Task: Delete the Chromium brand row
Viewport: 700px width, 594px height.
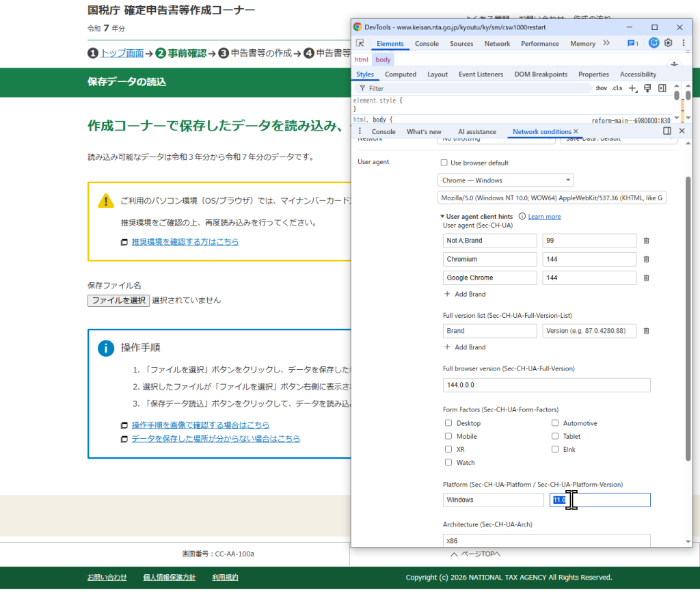Action: [646, 259]
